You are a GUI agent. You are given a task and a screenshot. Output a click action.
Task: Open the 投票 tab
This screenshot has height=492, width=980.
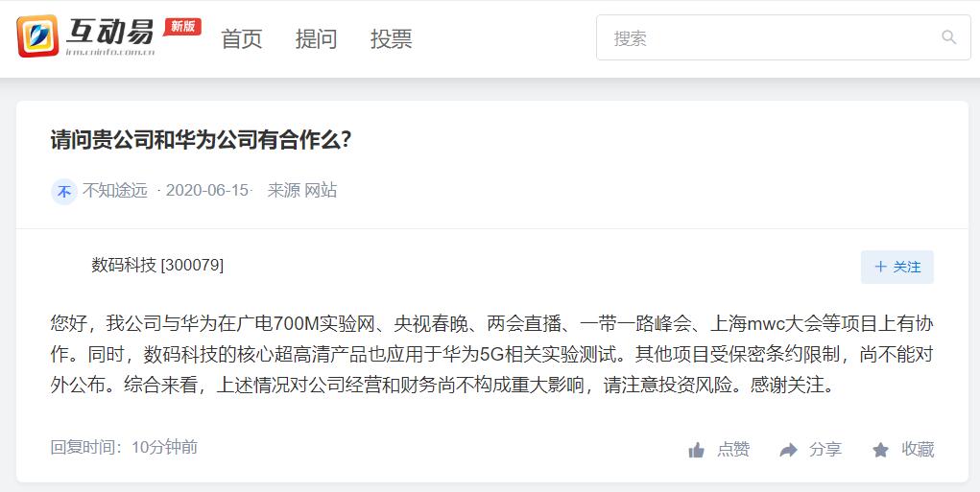click(392, 38)
